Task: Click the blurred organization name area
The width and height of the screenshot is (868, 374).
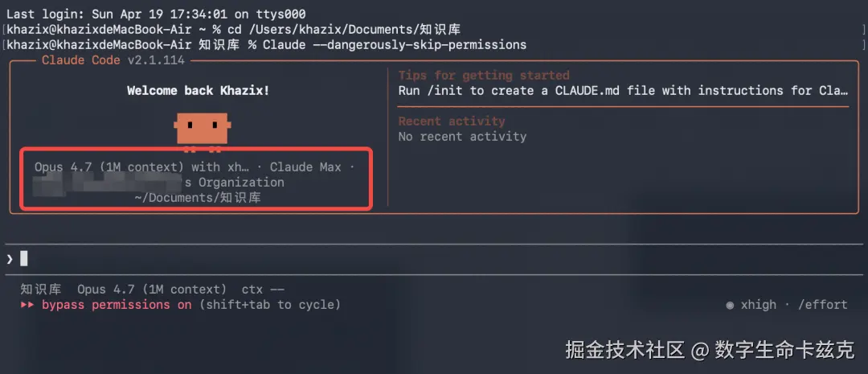Action: pos(107,183)
